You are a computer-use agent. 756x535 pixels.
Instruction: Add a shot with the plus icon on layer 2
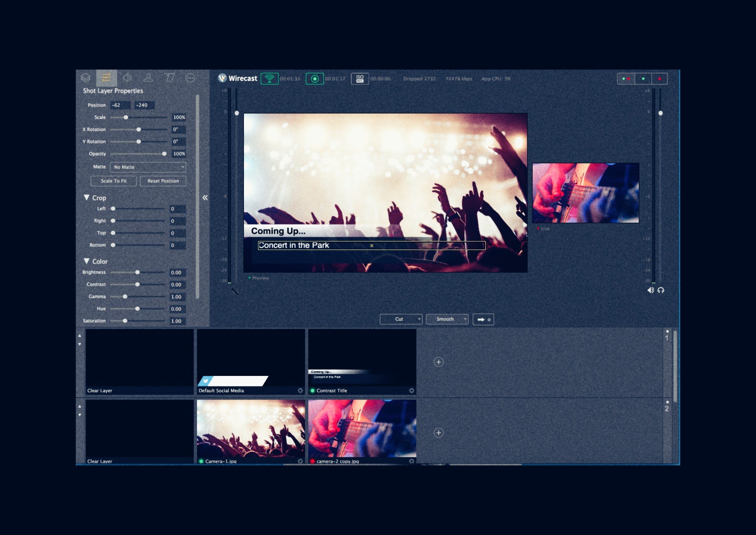438,433
